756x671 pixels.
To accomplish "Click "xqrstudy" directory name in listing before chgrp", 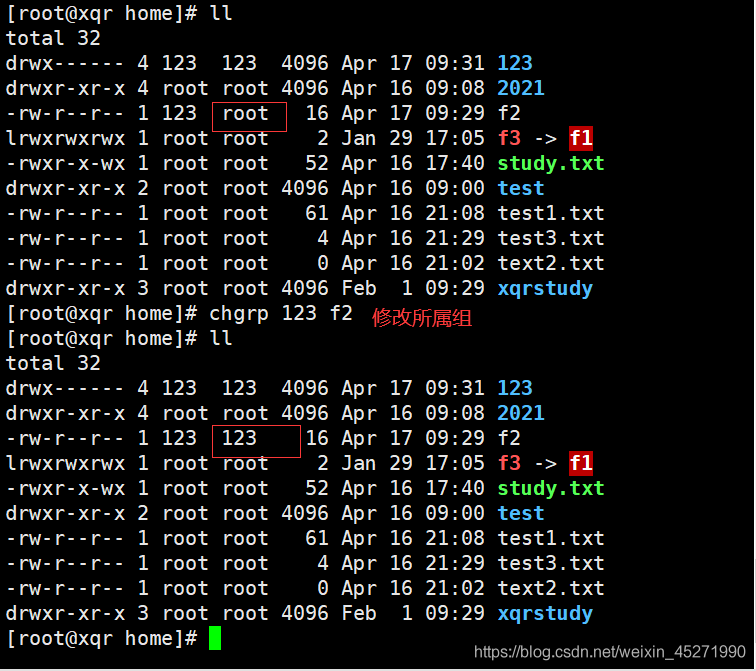I will click(x=545, y=289).
